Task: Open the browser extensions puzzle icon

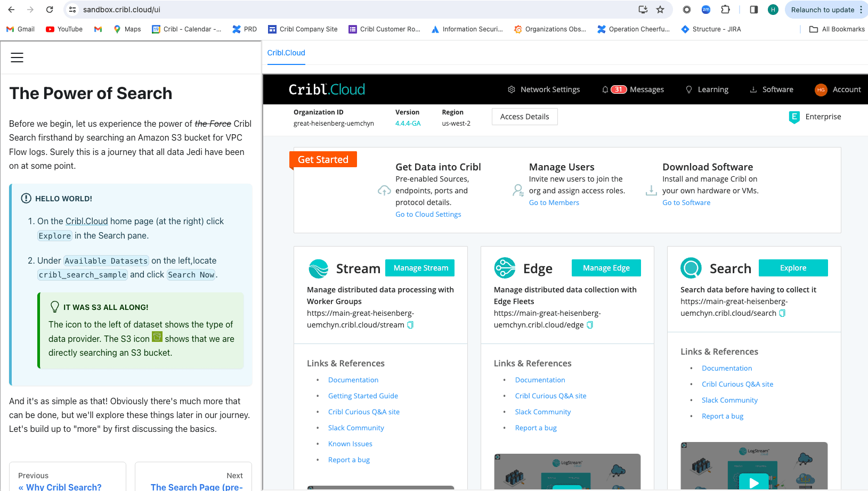Action: (725, 10)
